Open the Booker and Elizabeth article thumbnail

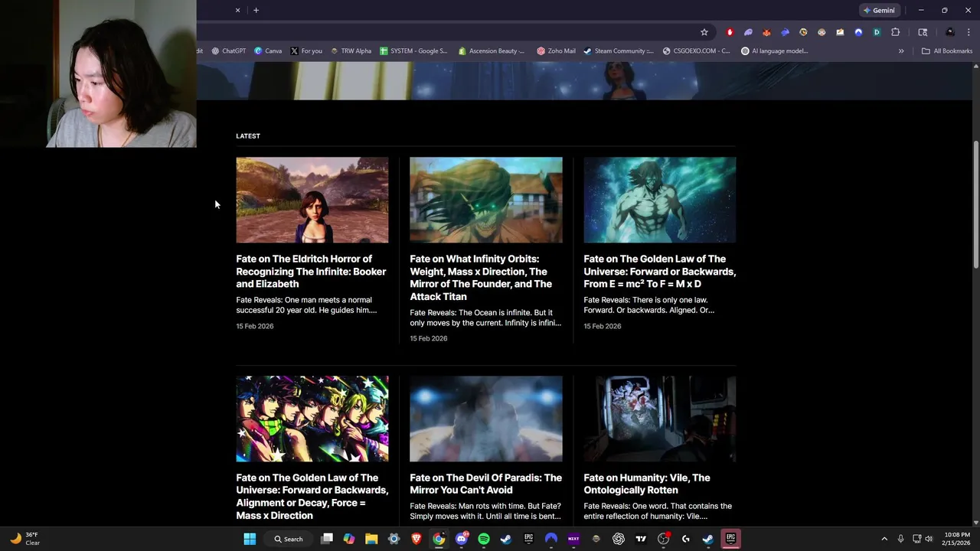[312, 201]
